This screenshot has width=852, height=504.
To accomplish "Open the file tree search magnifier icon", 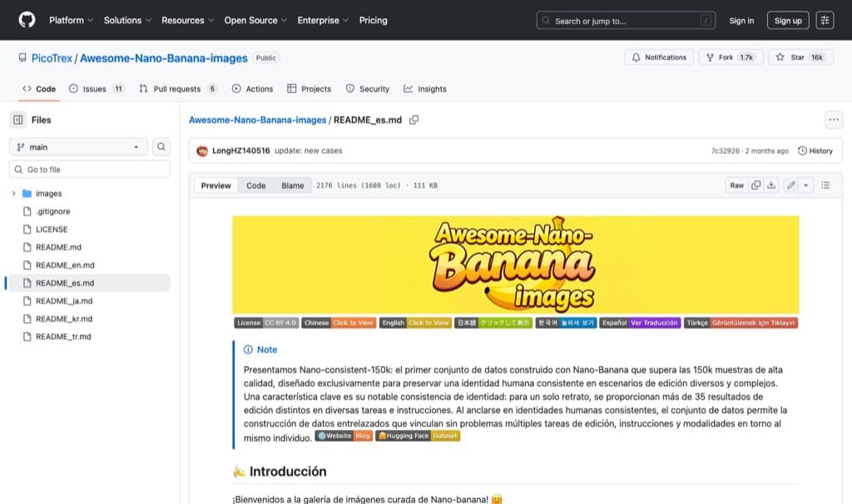I will (161, 146).
